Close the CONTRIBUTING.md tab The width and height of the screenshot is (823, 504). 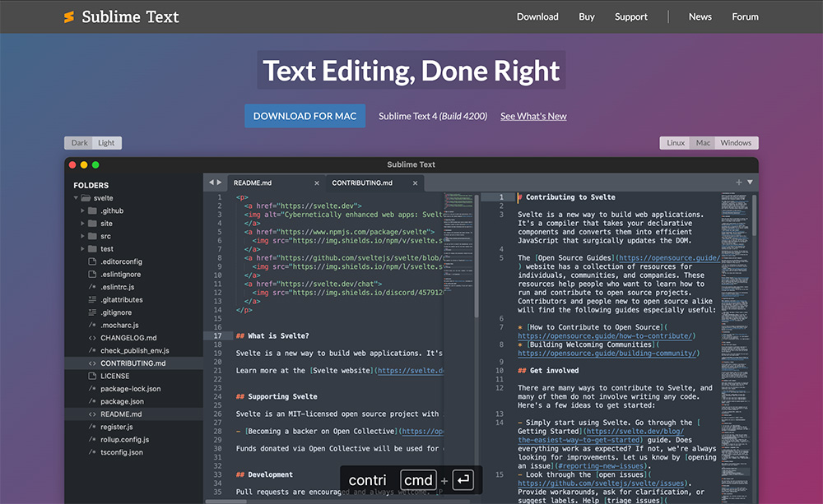point(415,183)
